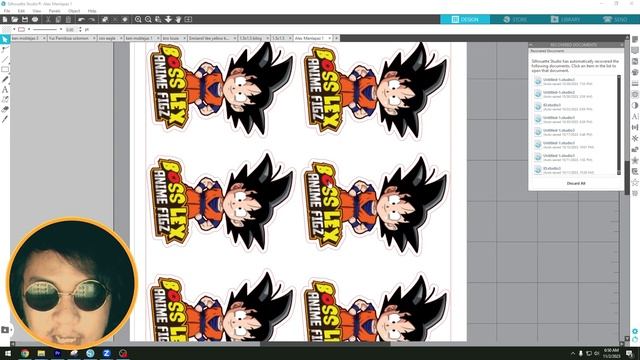Screen dimensions: 640x360
Task: Print the design
Action: coord(35,19)
